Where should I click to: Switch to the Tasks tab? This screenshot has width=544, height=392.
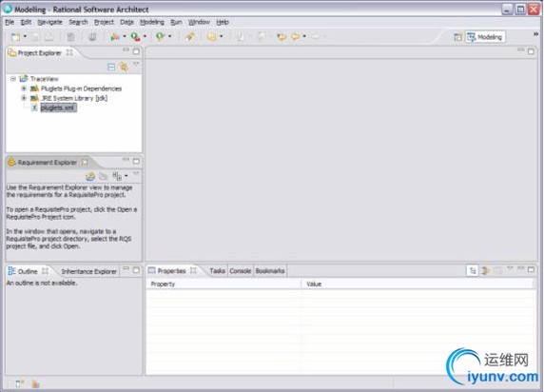click(x=218, y=271)
